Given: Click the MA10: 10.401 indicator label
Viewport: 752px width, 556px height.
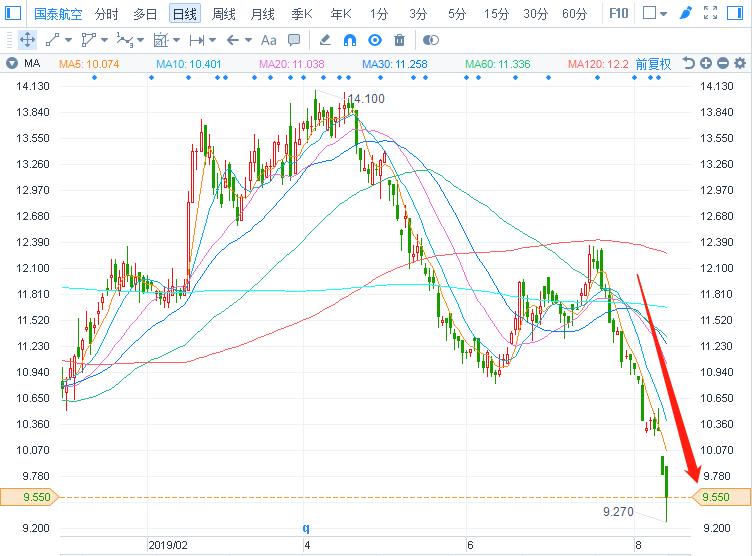Looking at the screenshot, I should (x=188, y=64).
